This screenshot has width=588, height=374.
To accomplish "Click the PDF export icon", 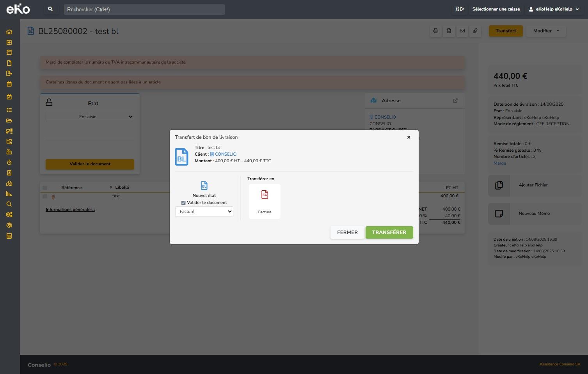I will [449, 31].
